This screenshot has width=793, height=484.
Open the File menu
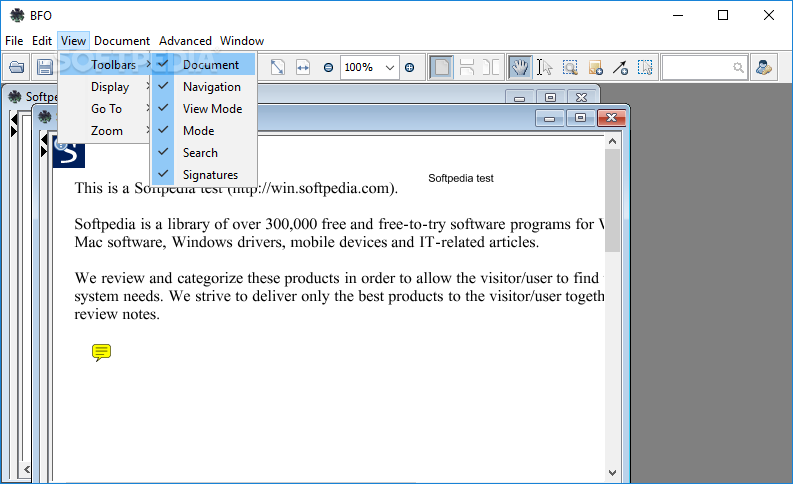(14, 40)
